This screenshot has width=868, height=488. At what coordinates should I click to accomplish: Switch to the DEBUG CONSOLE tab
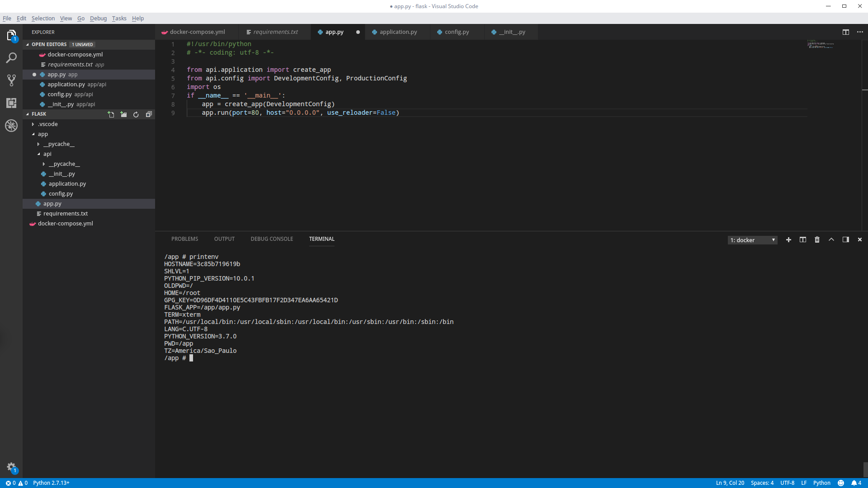tap(272, 239)
